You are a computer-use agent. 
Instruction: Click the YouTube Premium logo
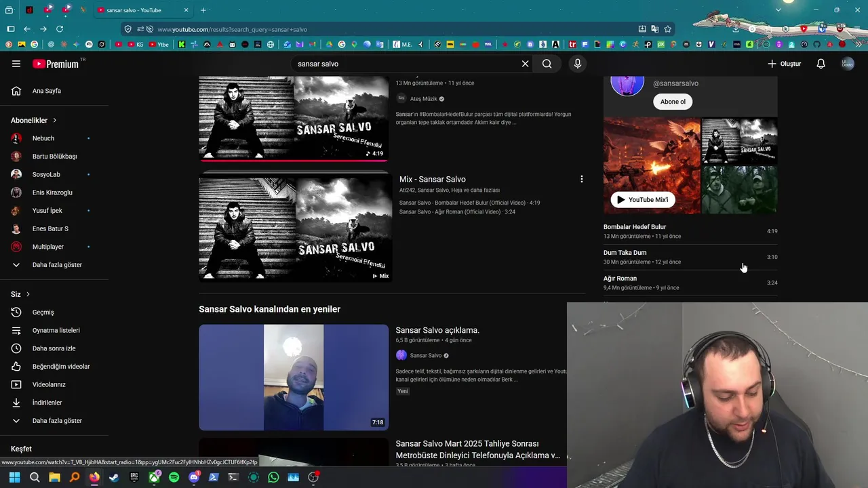[x=56, y=64]
